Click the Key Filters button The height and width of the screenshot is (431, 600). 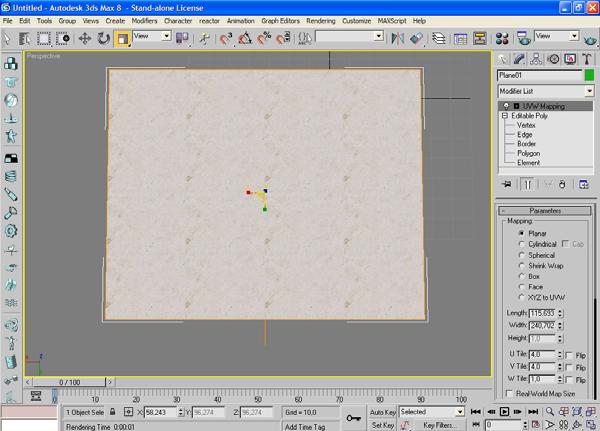[440, 425]
